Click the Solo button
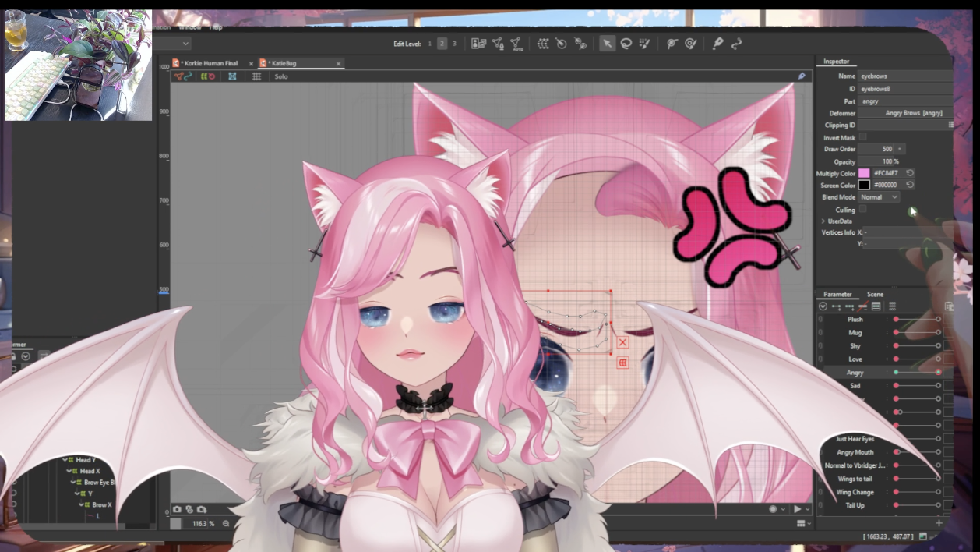This screenshot has height=552, width=980. (281, 76)
